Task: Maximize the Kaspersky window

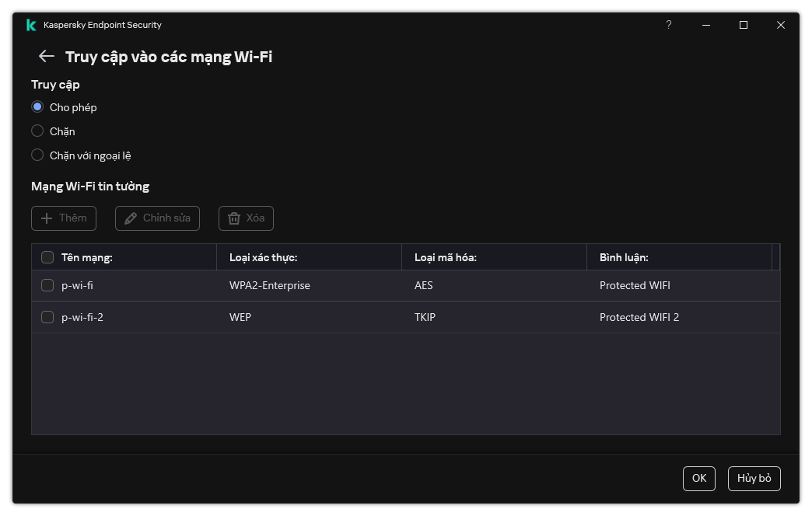Action: [743, 25]
